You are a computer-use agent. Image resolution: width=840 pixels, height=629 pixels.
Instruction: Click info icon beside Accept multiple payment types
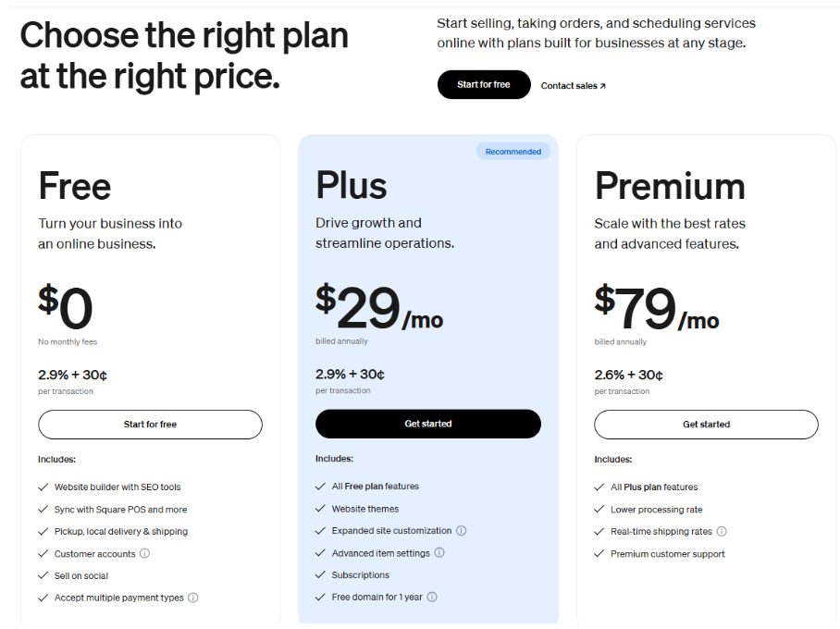tap(193, 598)
